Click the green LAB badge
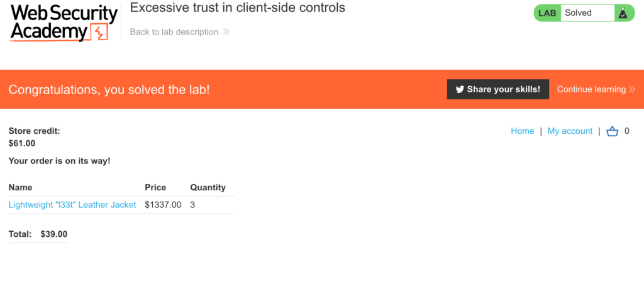This screenshot has width=644, height=282. click(x=547, y=13)
